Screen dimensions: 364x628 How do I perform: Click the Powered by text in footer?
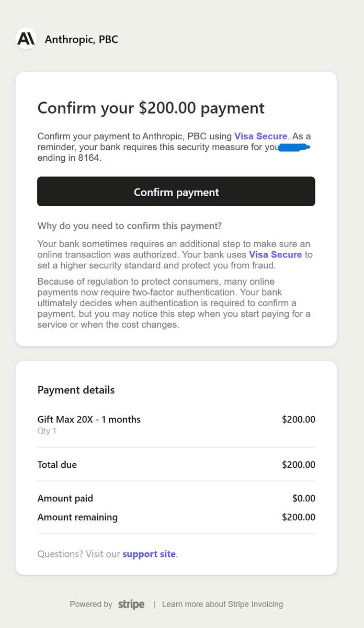(91, 604)
